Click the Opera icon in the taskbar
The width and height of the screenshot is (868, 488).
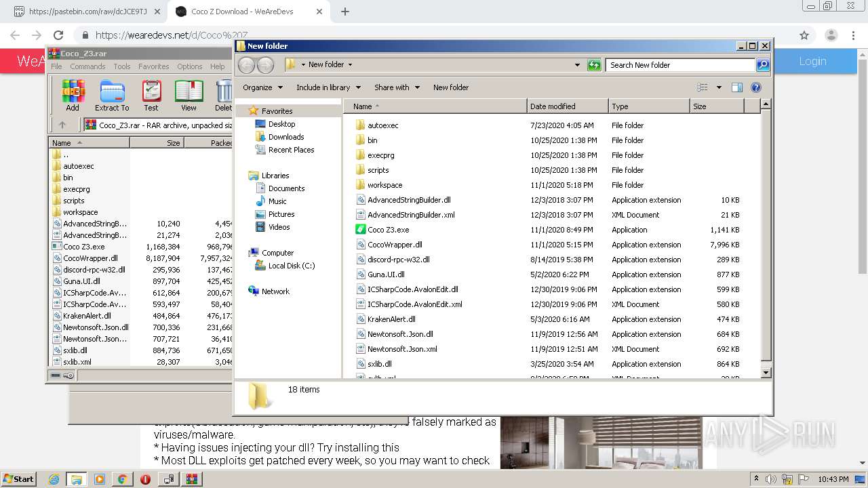(145, 479)
